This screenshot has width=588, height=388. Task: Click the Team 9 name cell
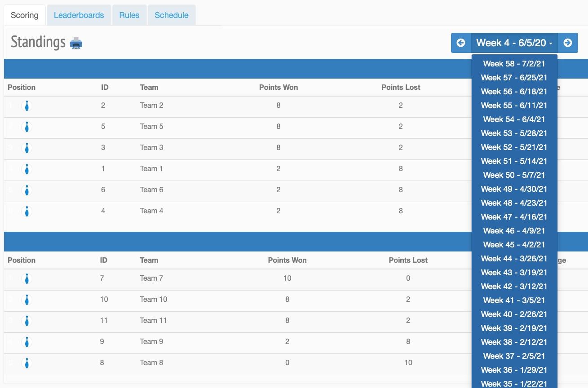[x=152, y=342]
